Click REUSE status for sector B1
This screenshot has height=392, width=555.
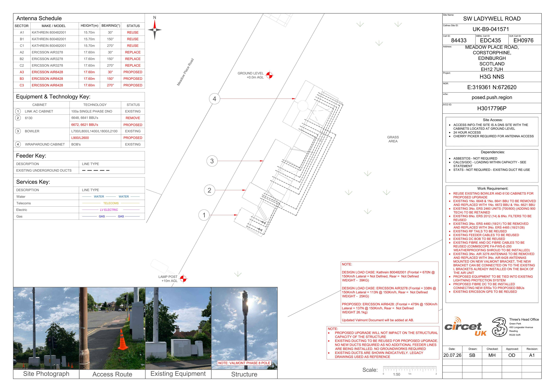pos(133,39)
